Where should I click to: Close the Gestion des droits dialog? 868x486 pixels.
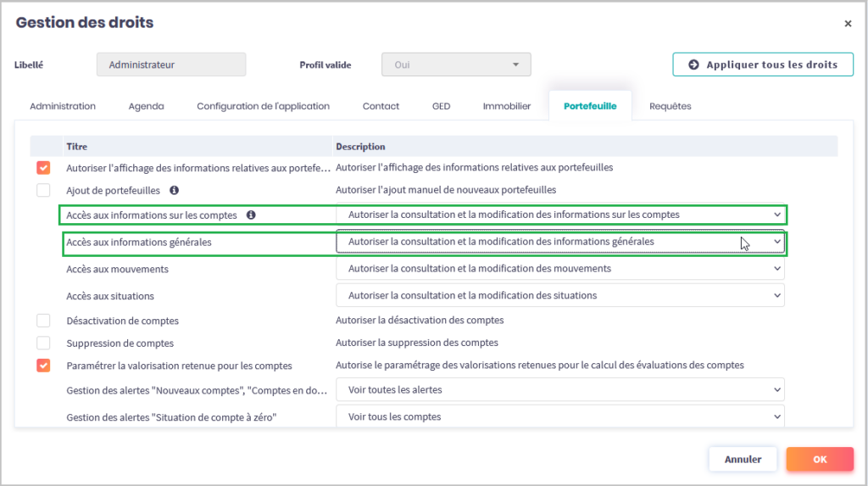848,24
